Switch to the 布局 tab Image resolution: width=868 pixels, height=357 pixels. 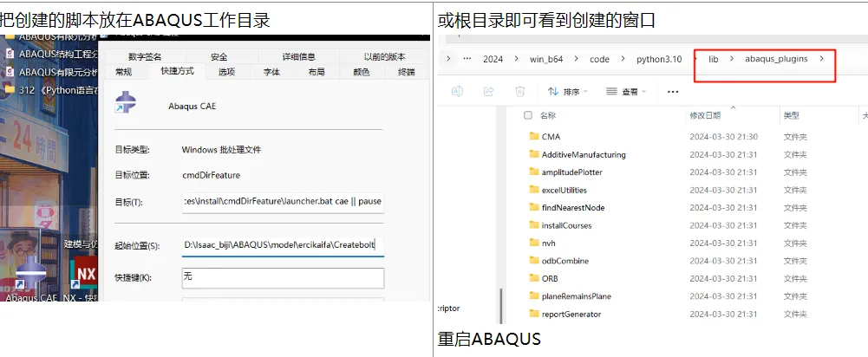[x=317, y=72]
